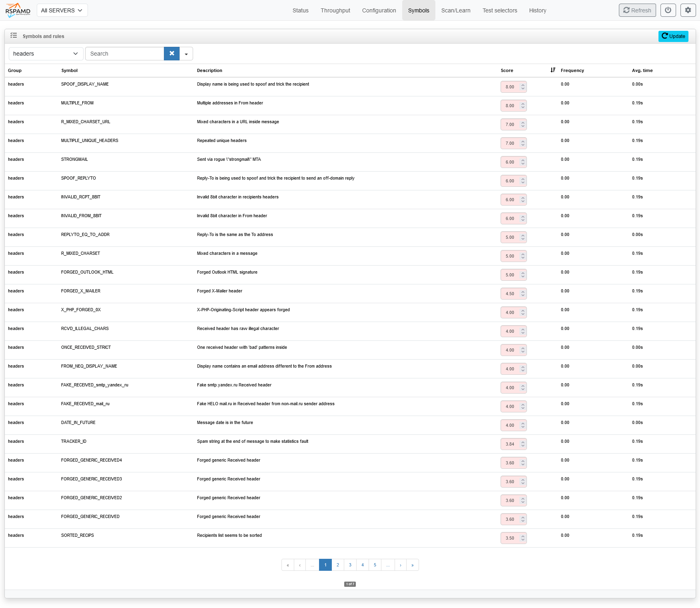Click the Update button
The height and width of the screenshot is (608, 700).
coord(673,36)
